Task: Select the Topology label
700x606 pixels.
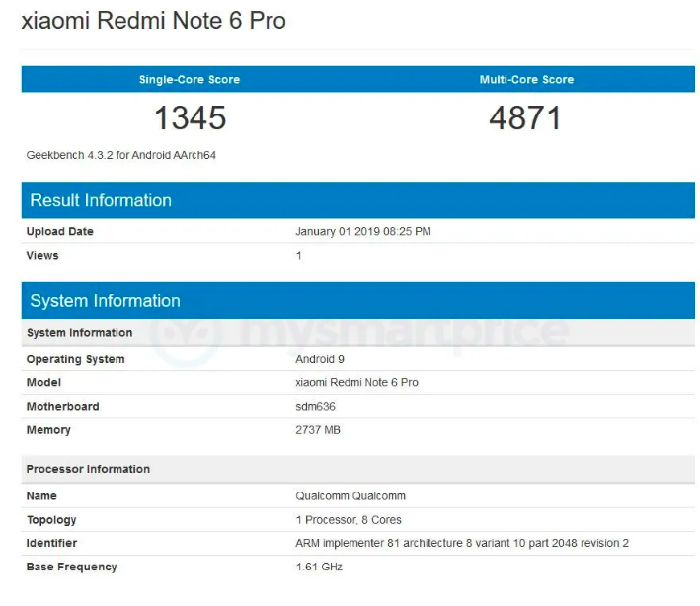Action: pyautogui.click(x=51, y=520)
